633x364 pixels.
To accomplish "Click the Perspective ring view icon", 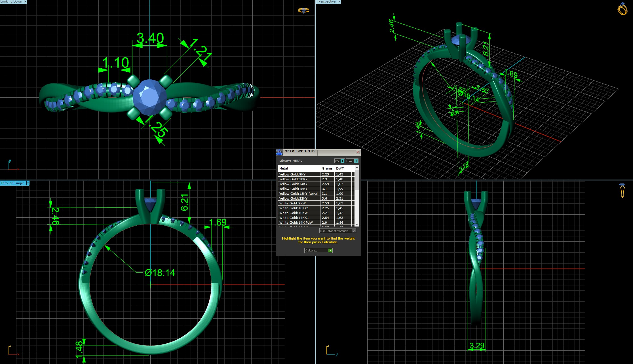I will 622,9.
